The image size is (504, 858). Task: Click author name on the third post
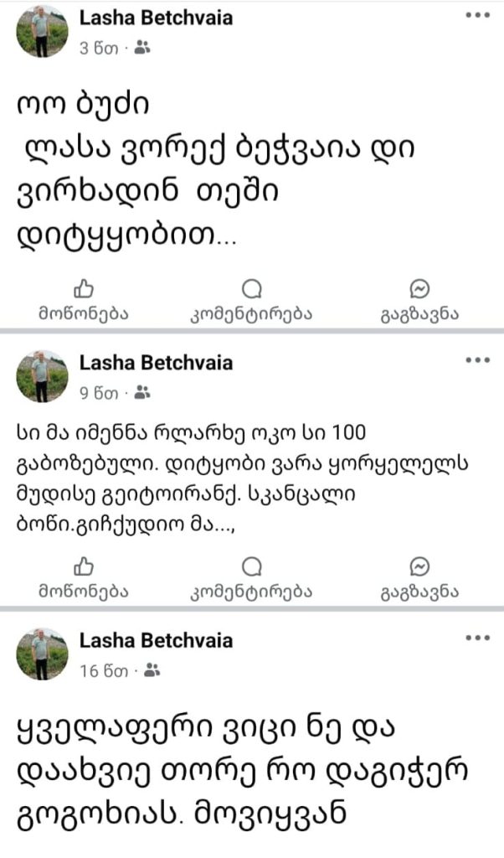pyautogui.click(x=156, y=641)
